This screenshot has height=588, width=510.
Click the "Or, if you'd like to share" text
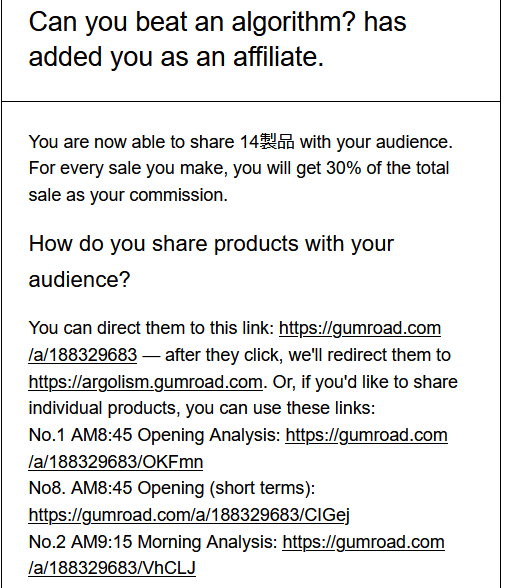(x=365, y=382)
